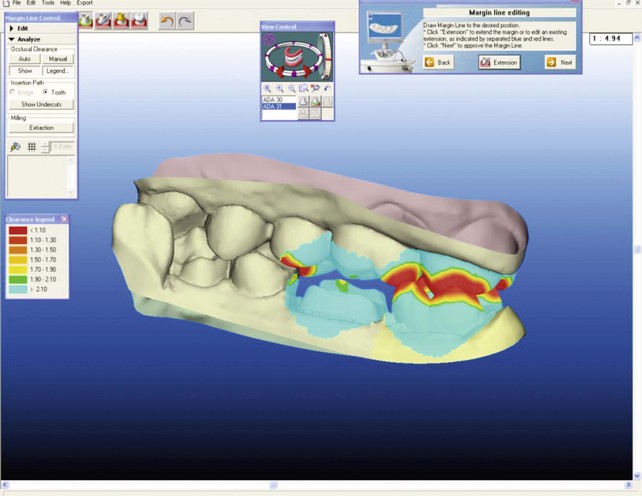Select the Bridge insertion path radio button
642x496 pixels.
[13, 92]
